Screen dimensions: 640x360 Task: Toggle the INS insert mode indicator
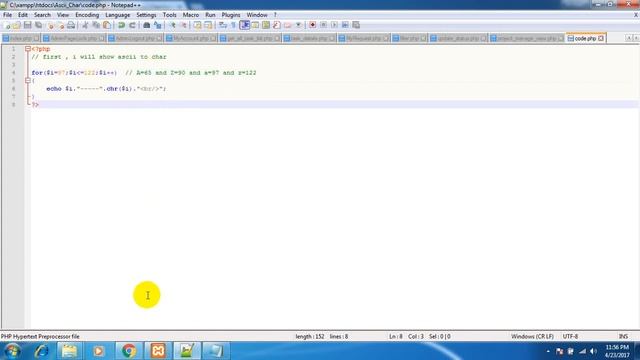coord(623,336)
